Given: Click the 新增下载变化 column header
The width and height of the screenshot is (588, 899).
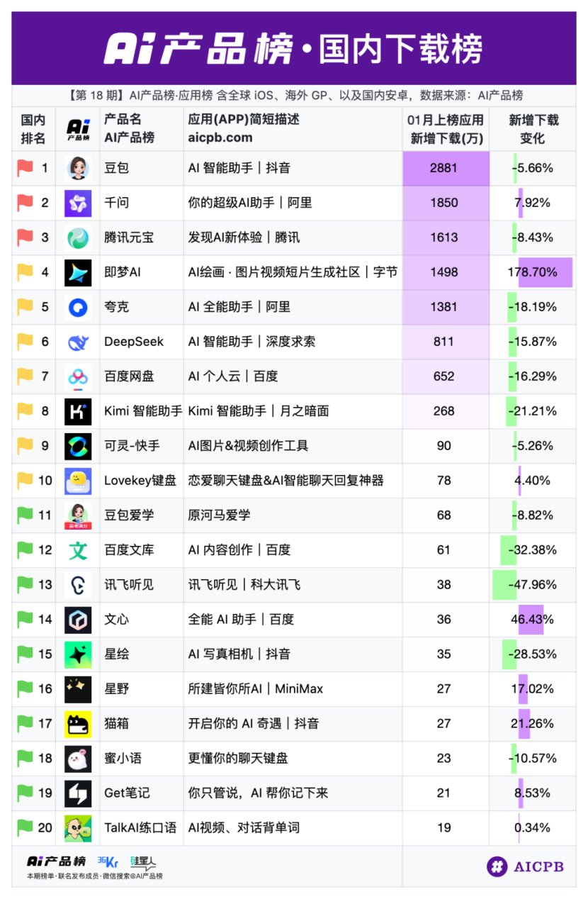Looking at the screenshot, I should (533, 129).
